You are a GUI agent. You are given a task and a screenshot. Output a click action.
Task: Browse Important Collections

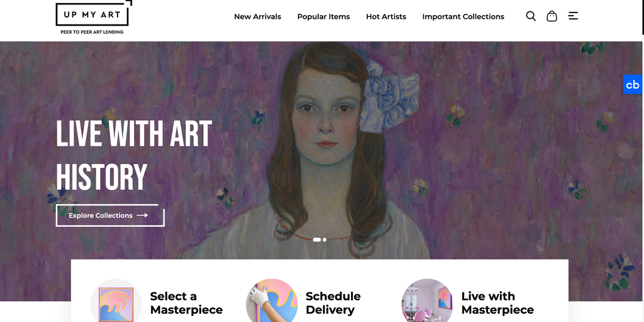tap(463, 16)
